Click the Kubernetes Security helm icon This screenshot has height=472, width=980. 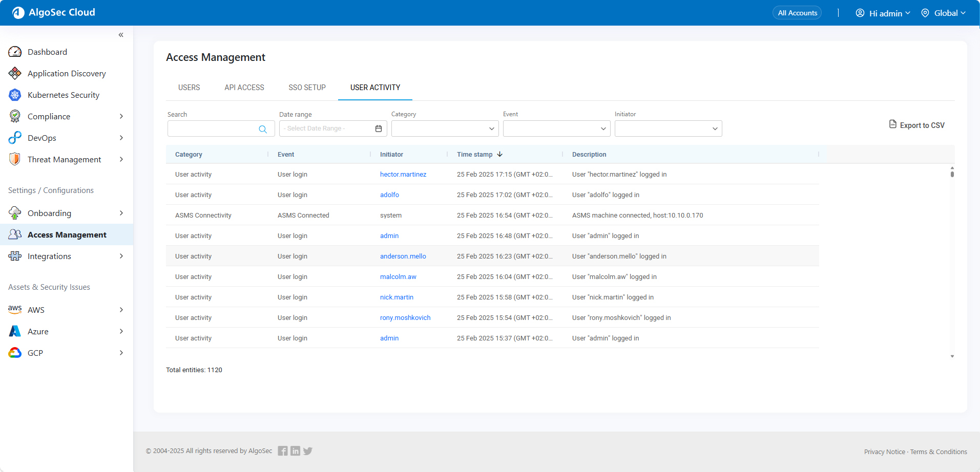[x=15, y=95]
